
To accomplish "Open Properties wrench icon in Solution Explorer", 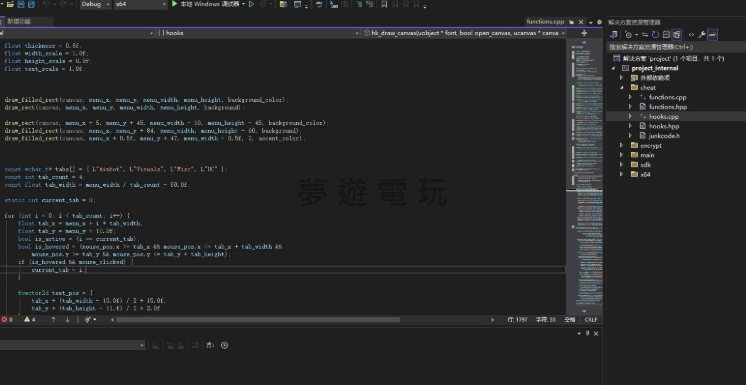I will tap(702, 34).
